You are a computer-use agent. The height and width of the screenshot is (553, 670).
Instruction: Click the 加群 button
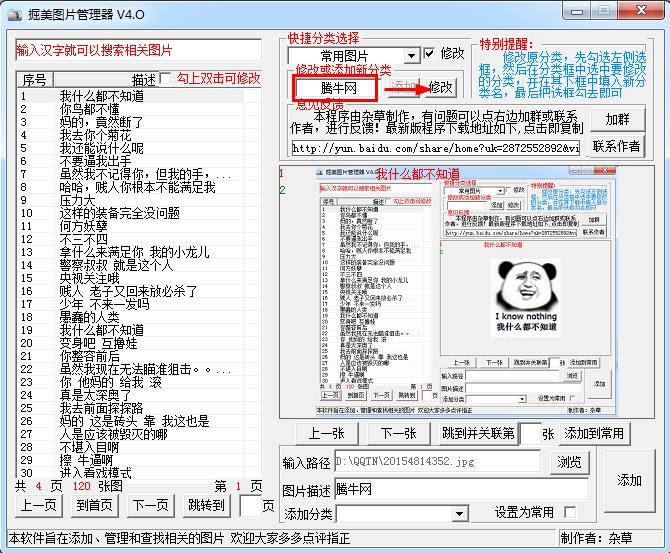(617, 118)
